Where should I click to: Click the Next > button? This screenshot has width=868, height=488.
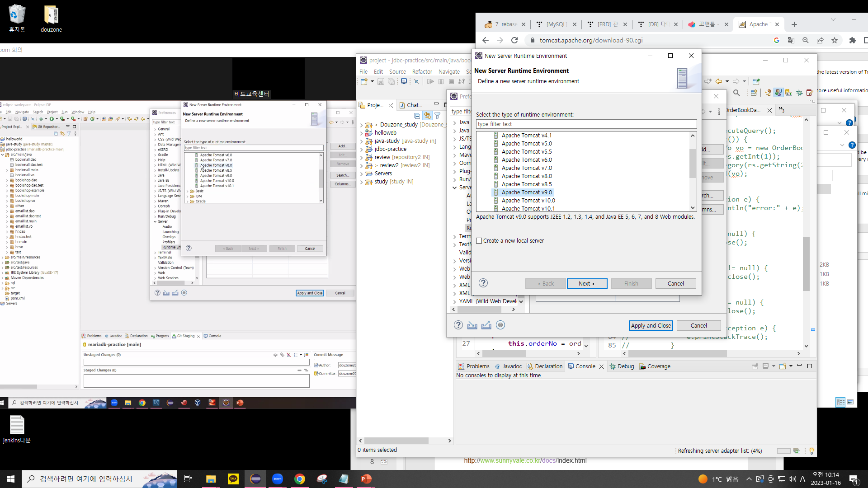click(x=586, y=284)
